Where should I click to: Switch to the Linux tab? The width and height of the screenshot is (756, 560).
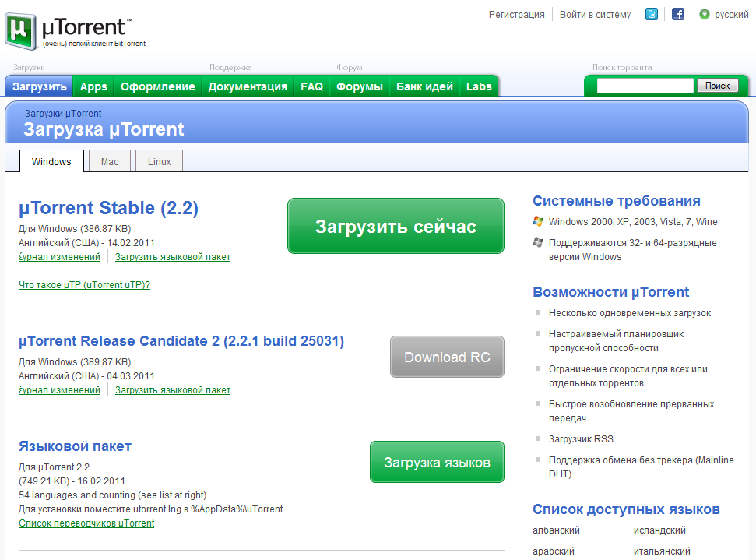click(x=159, y=161)
